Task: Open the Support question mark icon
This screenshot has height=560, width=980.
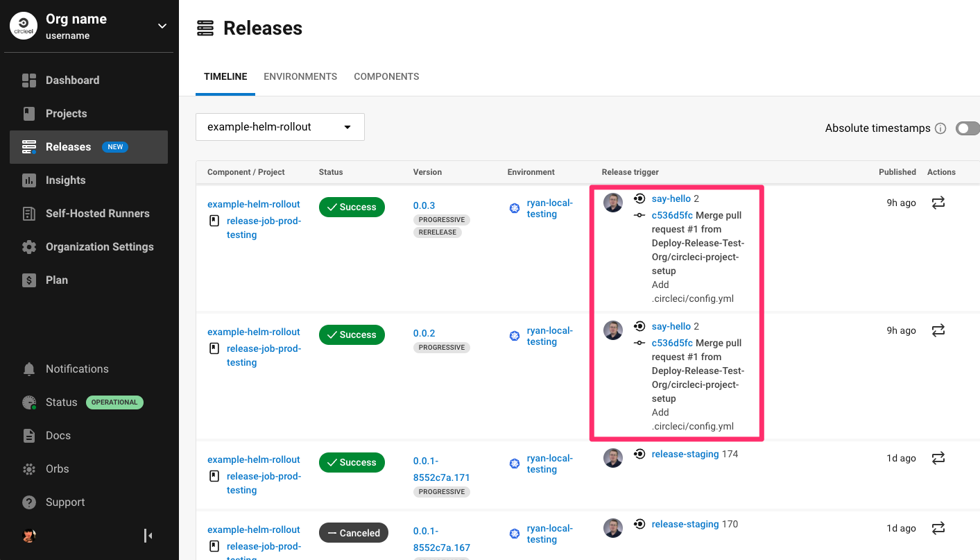Action: coord(29,502)
